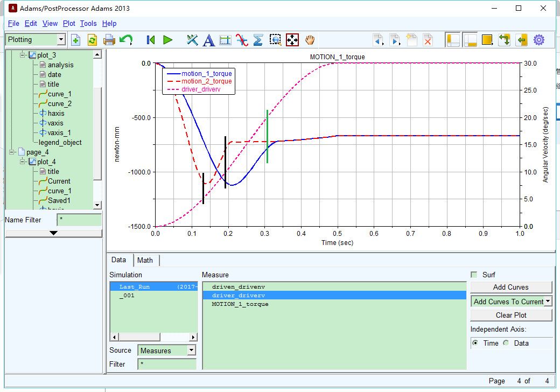This screenshot has width=560, height=392.
Task: Activate the plot tracking tool icon
Action: pyautogui.click(x=225, y=40)
